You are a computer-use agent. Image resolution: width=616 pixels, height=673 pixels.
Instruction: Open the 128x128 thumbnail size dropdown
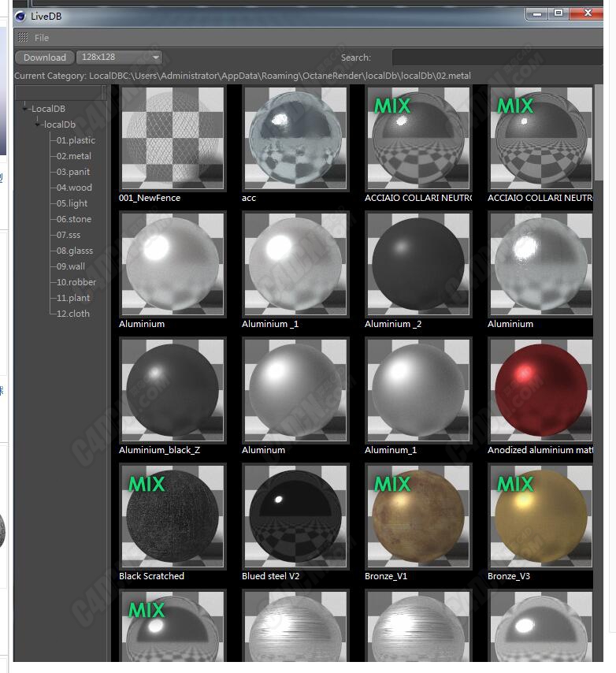point(119,57)
